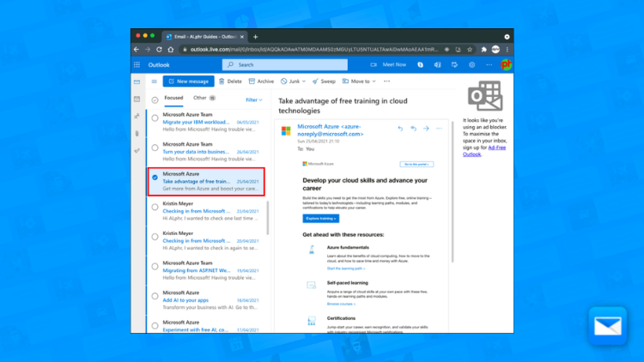Viewport: 644px width, 362px height.
Task: Select the Email - ALphr Guides browser tab
Action: click(204, 37)
